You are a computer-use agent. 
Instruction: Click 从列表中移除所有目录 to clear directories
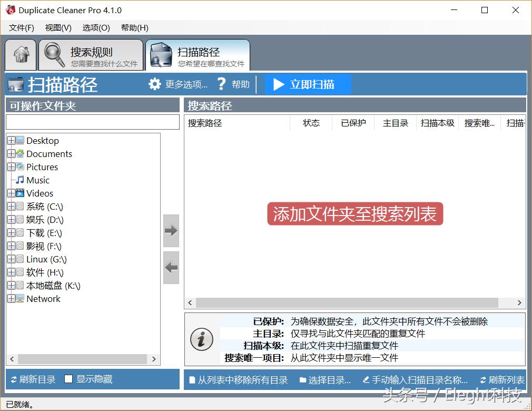[x=239, y=379]
